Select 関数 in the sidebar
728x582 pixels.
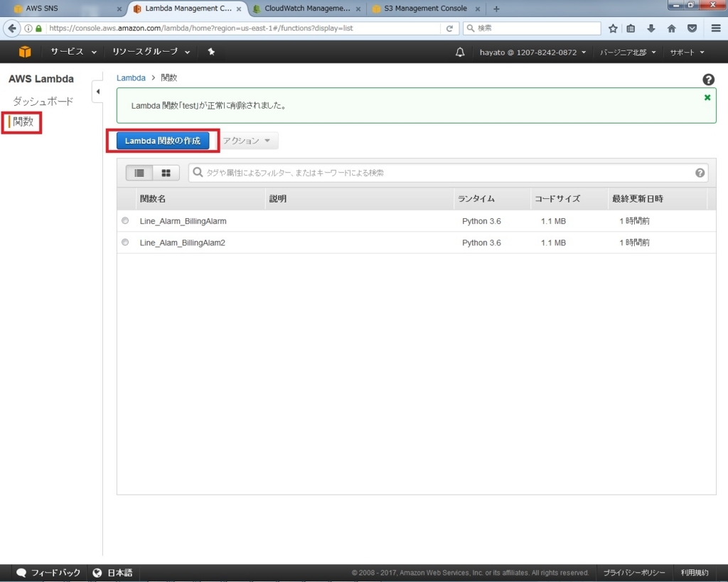click(23, 122)
